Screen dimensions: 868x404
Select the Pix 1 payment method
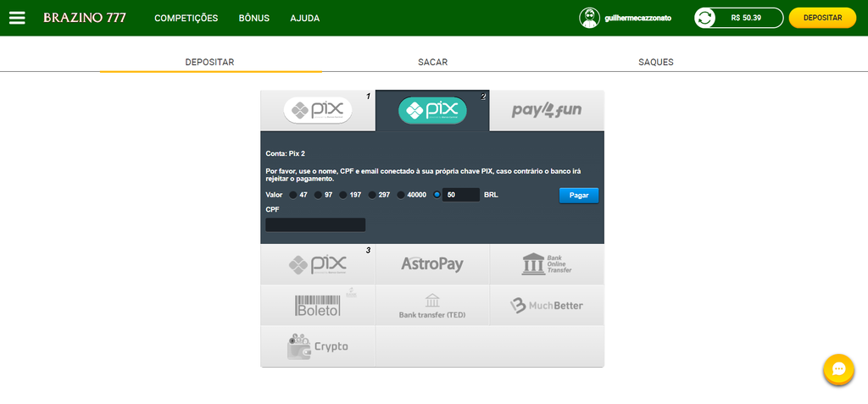point(318,111)
